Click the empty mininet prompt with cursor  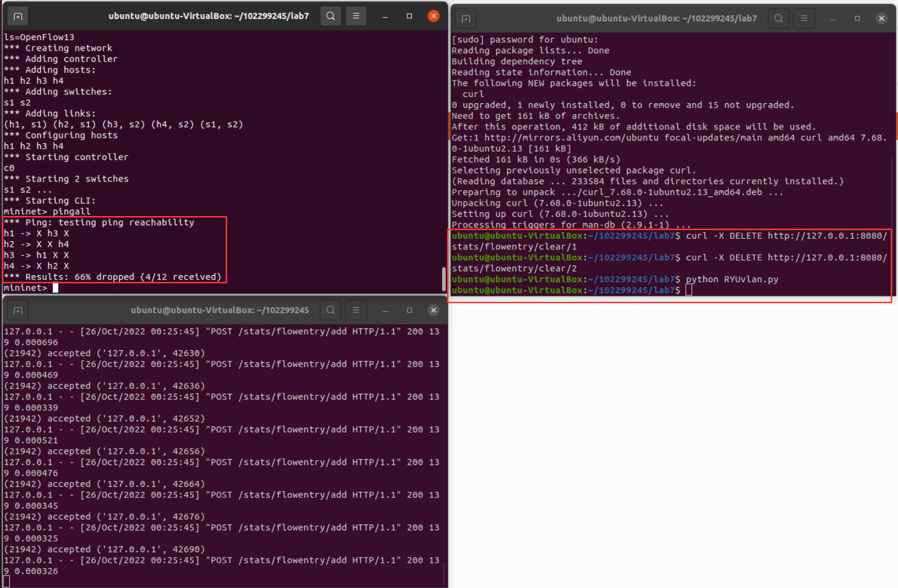click(x=31, y=288)
